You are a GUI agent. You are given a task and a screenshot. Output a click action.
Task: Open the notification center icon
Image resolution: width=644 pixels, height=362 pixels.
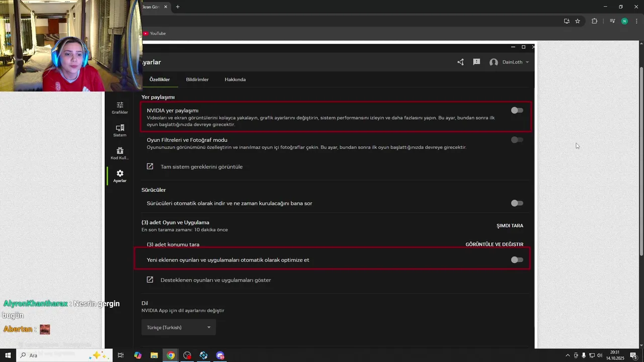click(633, 355)
